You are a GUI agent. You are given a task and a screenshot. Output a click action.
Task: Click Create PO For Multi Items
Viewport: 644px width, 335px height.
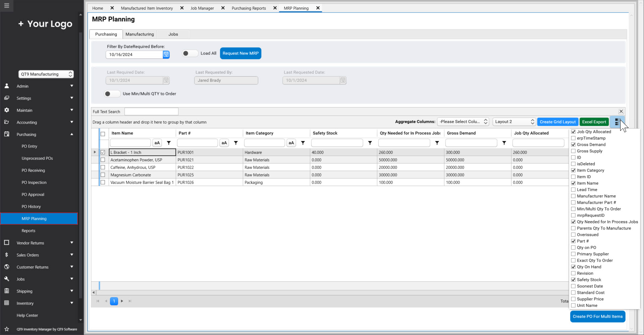[x=597, y=316]
